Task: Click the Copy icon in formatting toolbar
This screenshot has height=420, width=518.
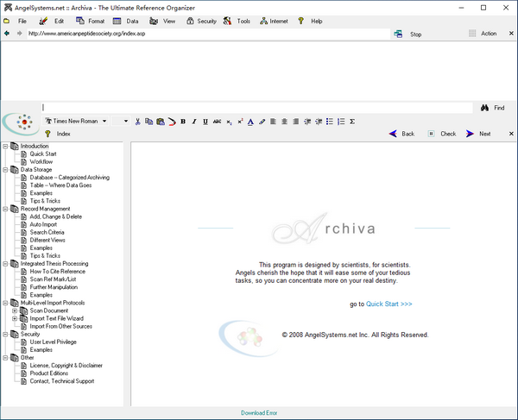Action: tap(149, 122)
